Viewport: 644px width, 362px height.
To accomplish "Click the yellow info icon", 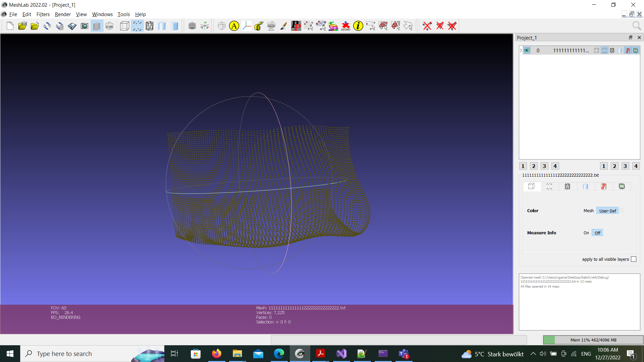I will [358, 26].
